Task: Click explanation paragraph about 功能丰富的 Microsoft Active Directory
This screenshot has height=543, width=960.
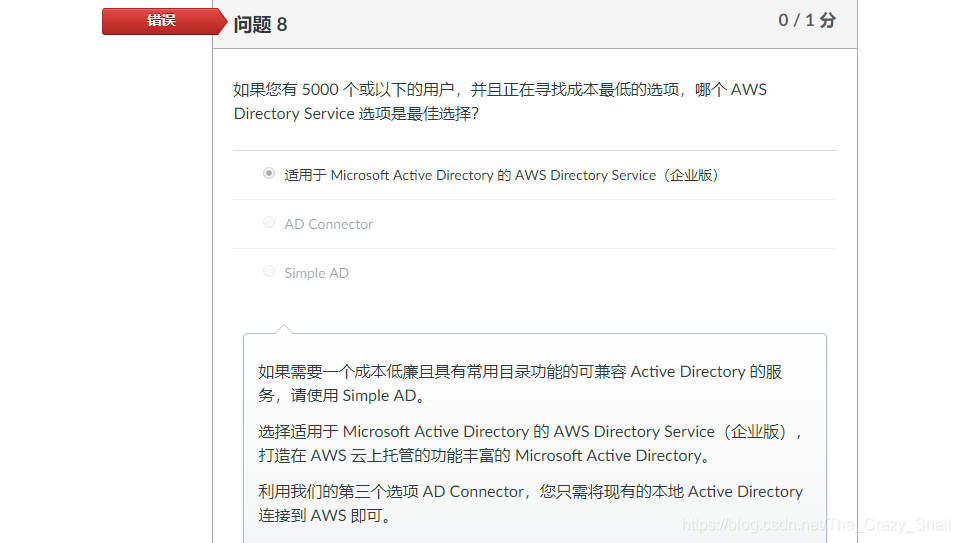Action: pos(530,443)
